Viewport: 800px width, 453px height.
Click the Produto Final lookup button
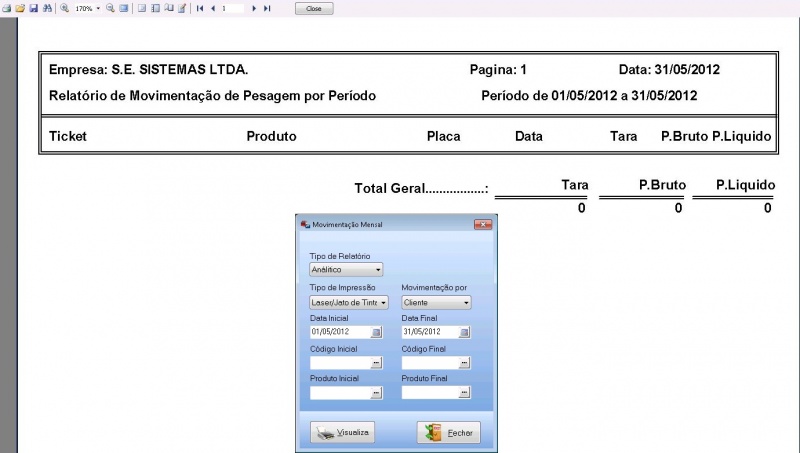(464, 394)
